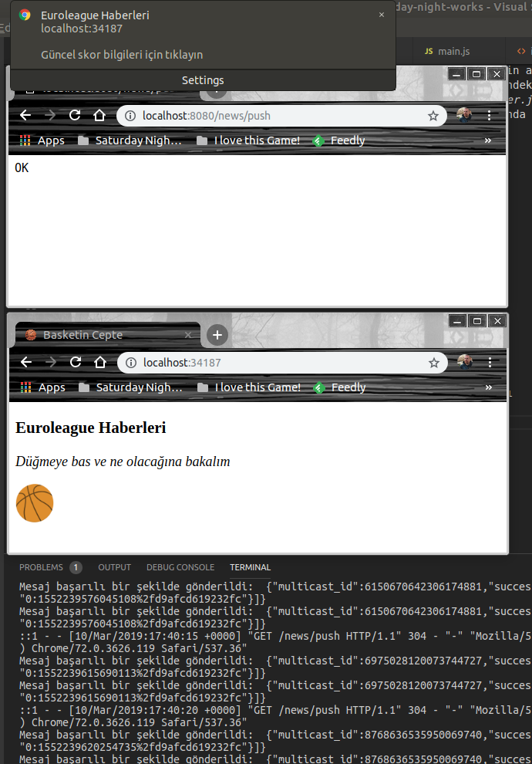Viewport: 532px width, 764px height.
Task: Click home icon in the localhost:8080 window
Action: (99, 116)
